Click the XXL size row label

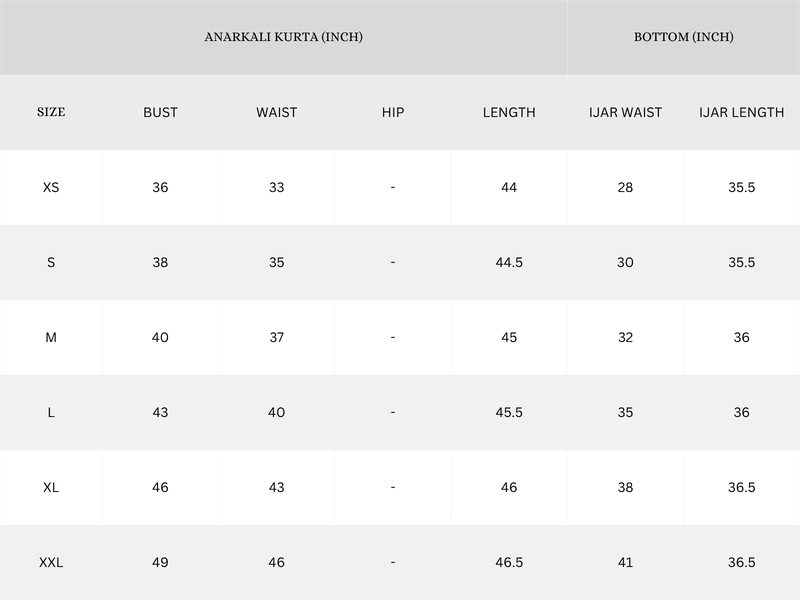coord(51,563)
